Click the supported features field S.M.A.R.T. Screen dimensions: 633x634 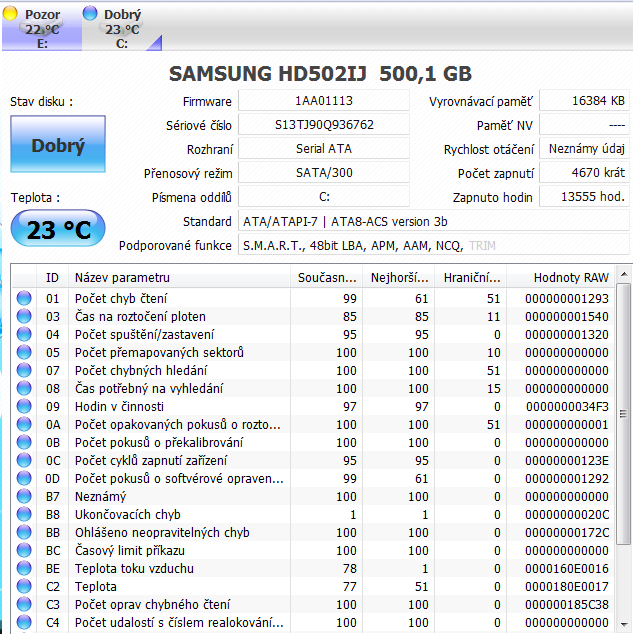tap(434, 245)
